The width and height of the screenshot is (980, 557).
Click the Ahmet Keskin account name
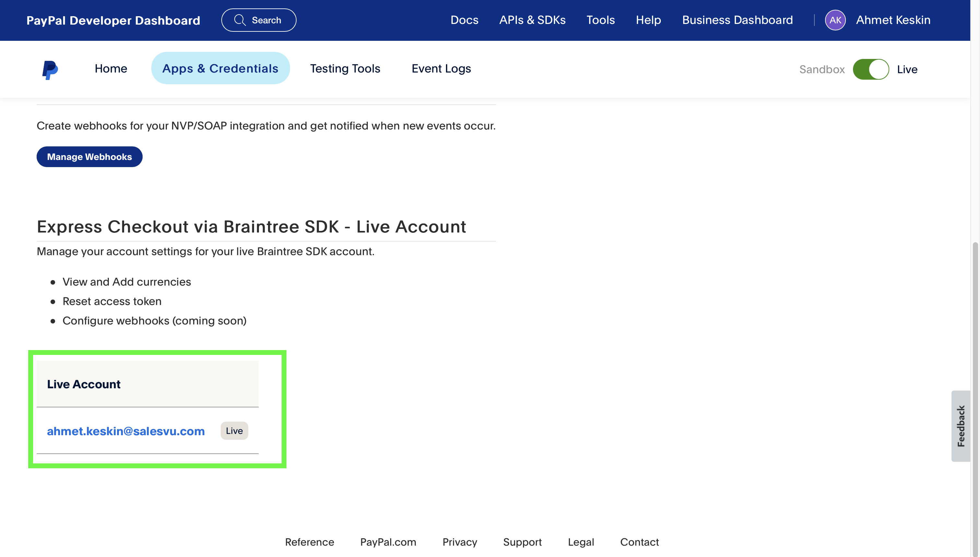point(893,20)
